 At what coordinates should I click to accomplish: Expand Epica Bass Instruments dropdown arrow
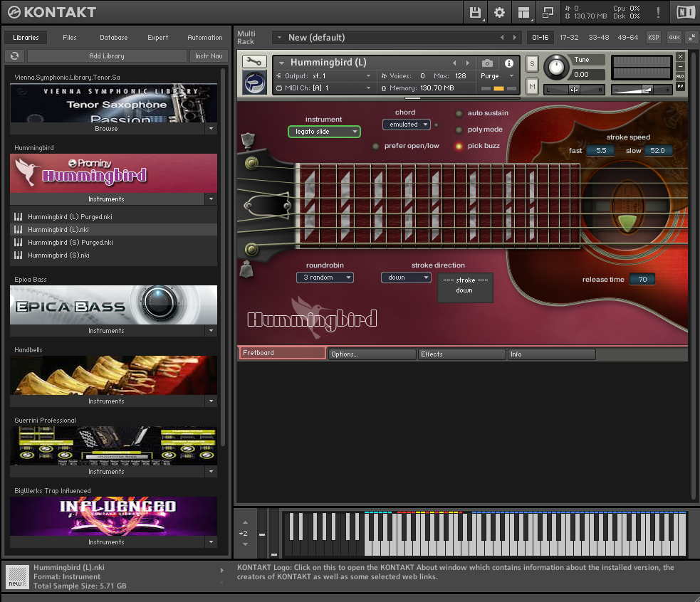tap(211, 331)
